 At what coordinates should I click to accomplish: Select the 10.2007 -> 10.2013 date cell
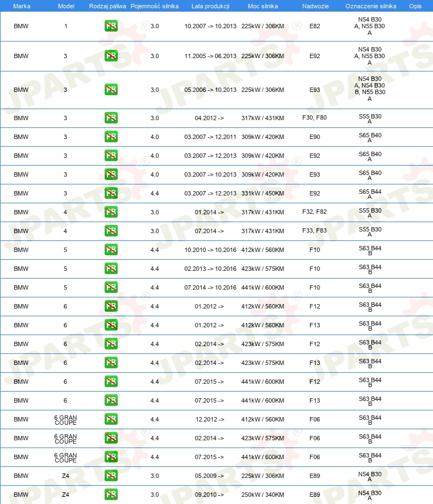[210, 26]
